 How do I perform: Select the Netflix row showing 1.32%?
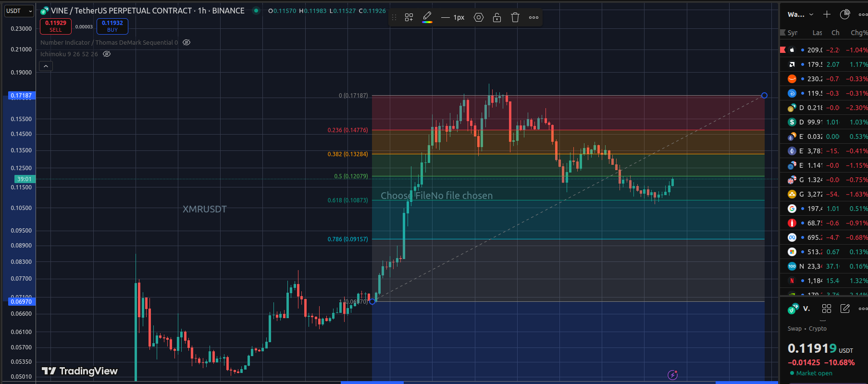tap(824, 281)
